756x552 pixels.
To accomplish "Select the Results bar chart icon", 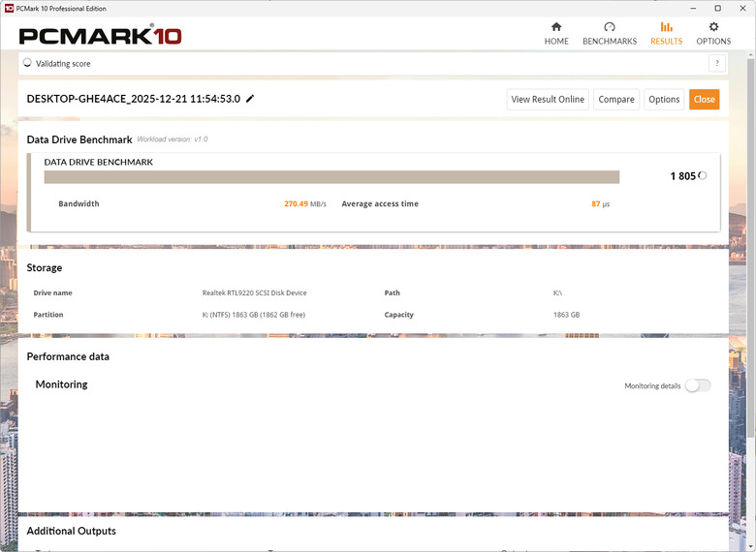I will (666, 26).
